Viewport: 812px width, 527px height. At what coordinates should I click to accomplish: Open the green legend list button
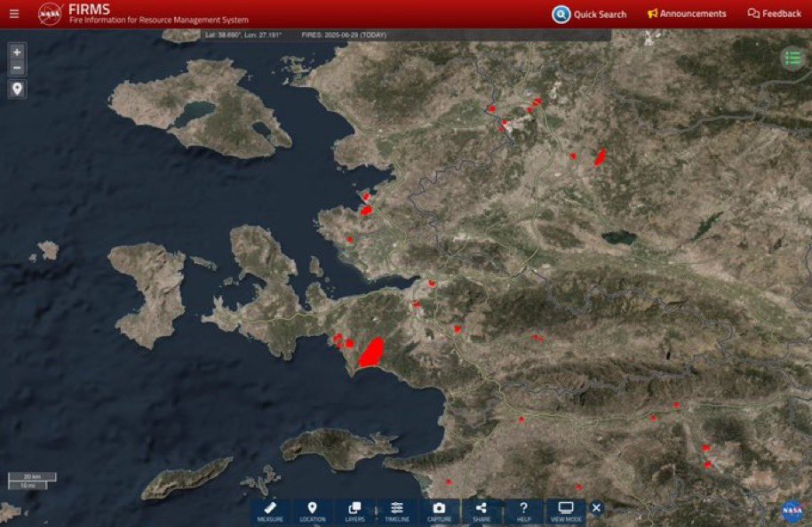(792, 58)
